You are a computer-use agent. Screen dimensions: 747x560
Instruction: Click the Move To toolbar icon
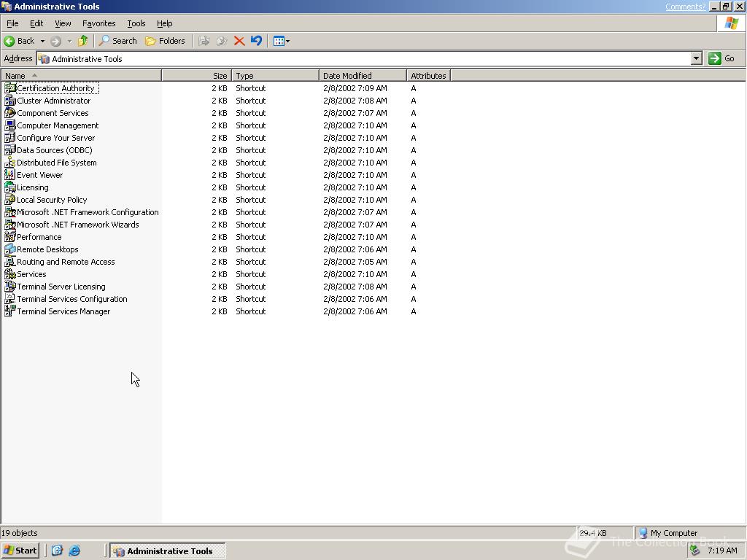tap(204, 41)
